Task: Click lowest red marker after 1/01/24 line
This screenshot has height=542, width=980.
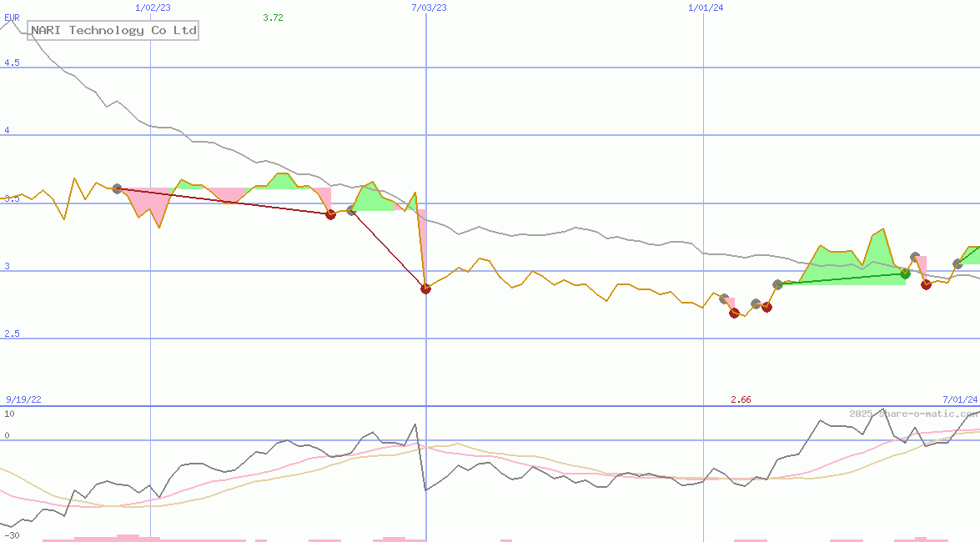Action: coord(735,313)
